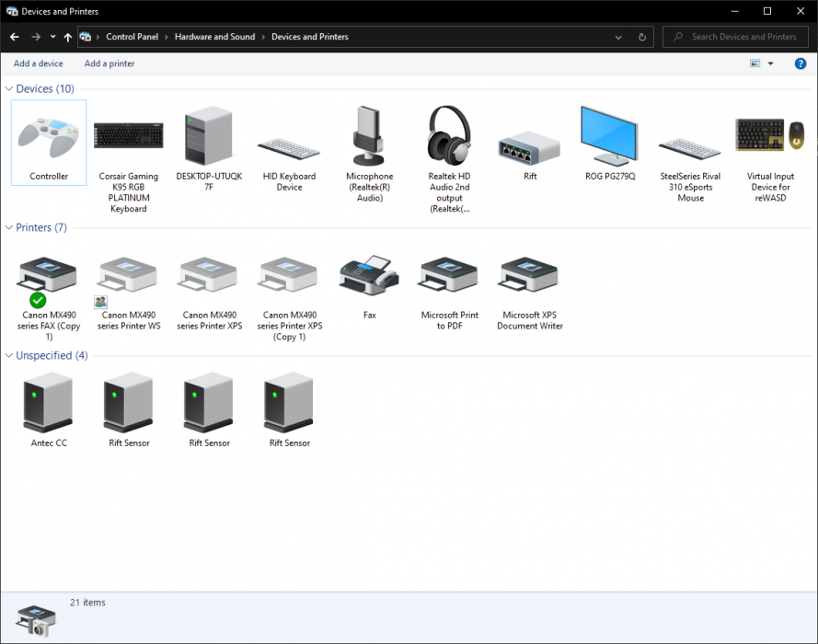Refresh the Devices and Printers view
This screenshot has height=644, width=818.
[642, 37]
